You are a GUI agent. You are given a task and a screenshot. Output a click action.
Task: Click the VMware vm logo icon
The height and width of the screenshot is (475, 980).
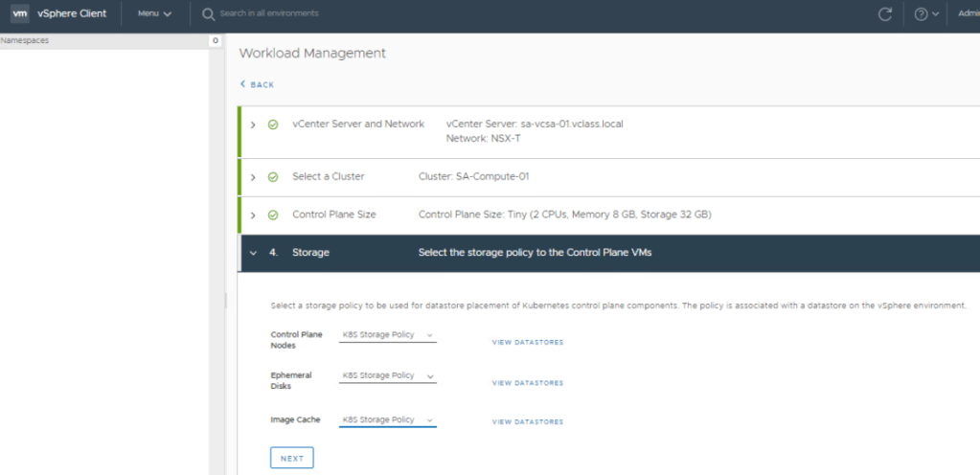tap(20, 13)
